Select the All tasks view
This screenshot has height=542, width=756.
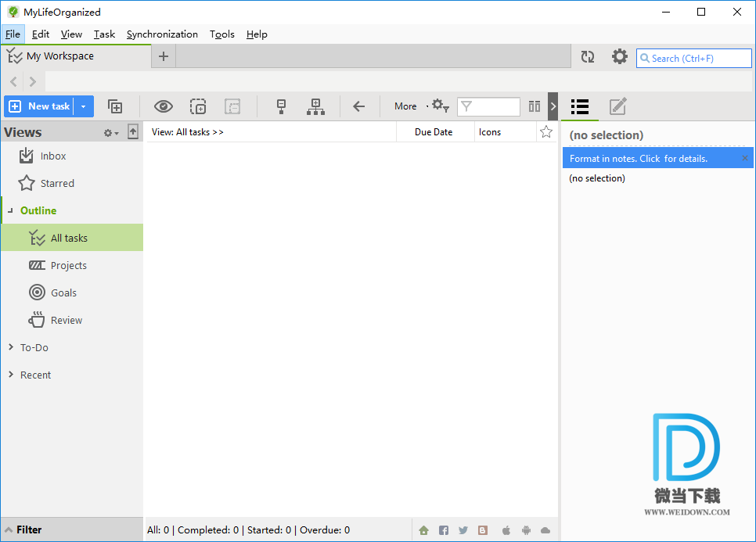point(72,238)
